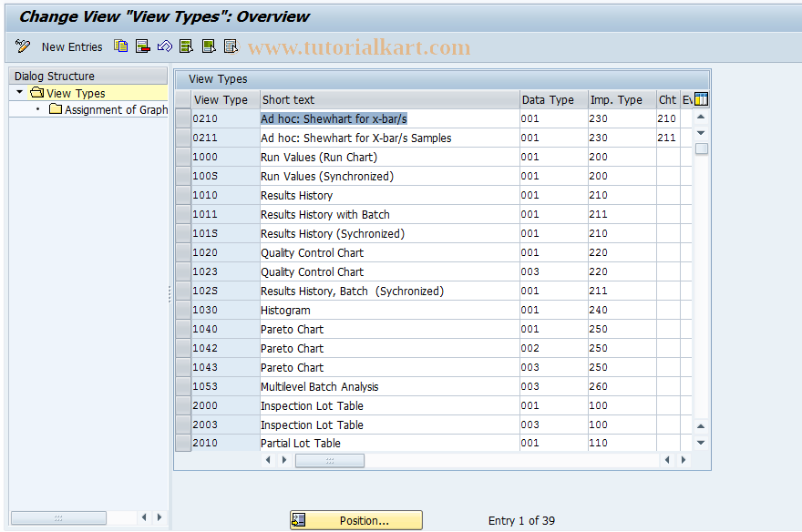Select row for view type 0211

pyautogui.click(x=183, y=138)
